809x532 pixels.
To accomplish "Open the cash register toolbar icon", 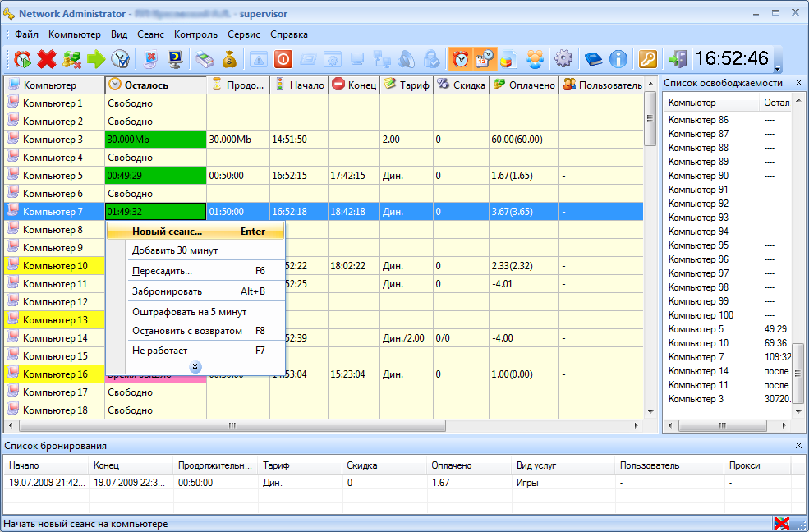I will coord(205,59).
